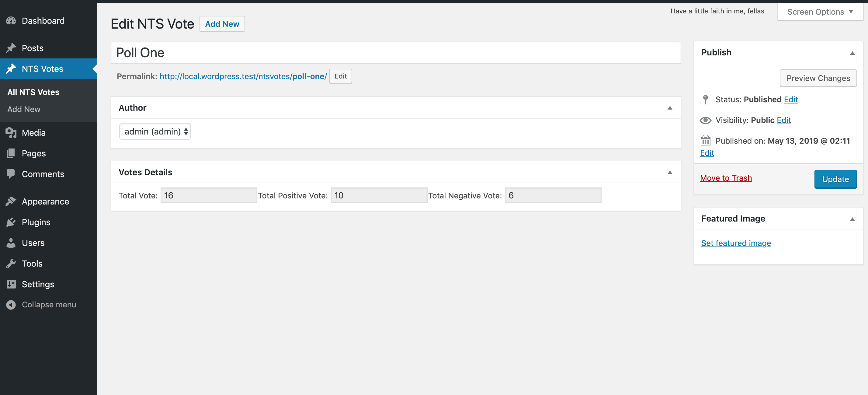
Task: Edit the published date
Action: click(x=707, y=153)
